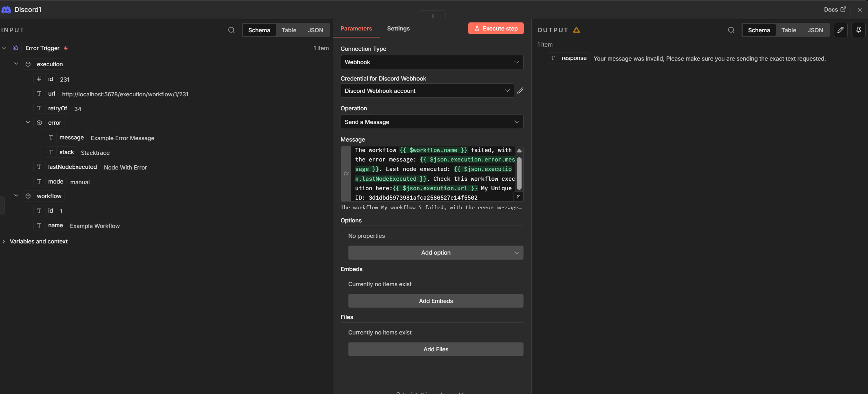Screen dimensions: 868x394
Task: Pin the output data
Action: pyautogui.click(x=858, y=30)
